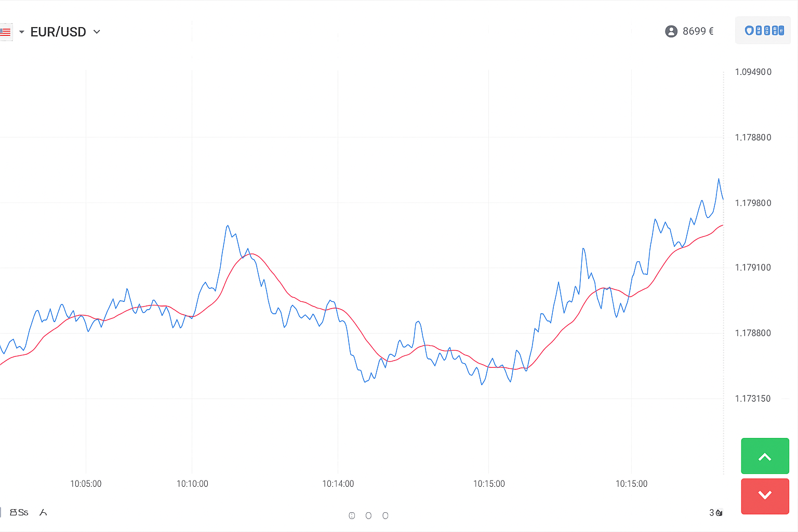Click the 1.179800 price level label
This screenshot has height=532, width=798.
(x=753, y=203)
